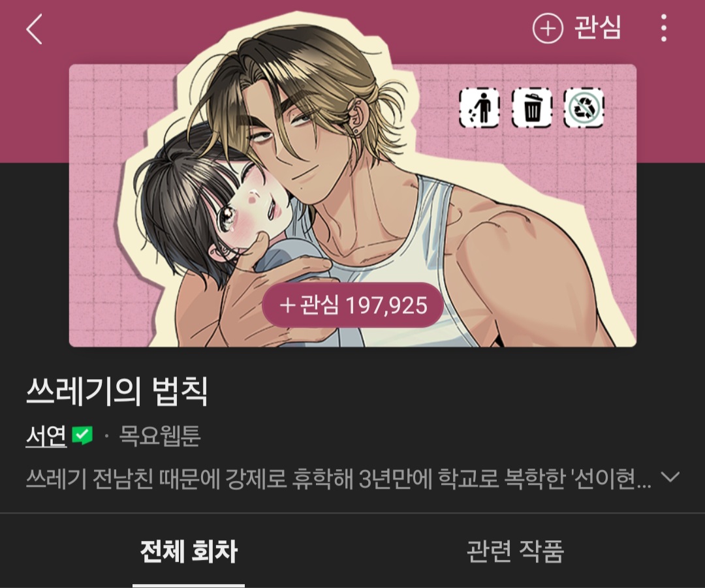705x588 pixels.
Task: Toggle the +관심 197,925 subscribe pill
Action: [x=353, y=305]
